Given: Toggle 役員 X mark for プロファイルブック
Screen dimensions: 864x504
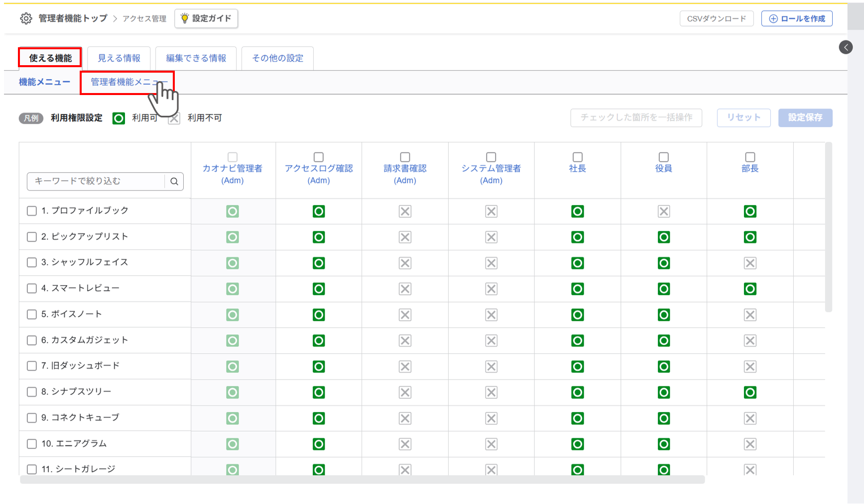Looking at the screenshot, I should point(663,211).
